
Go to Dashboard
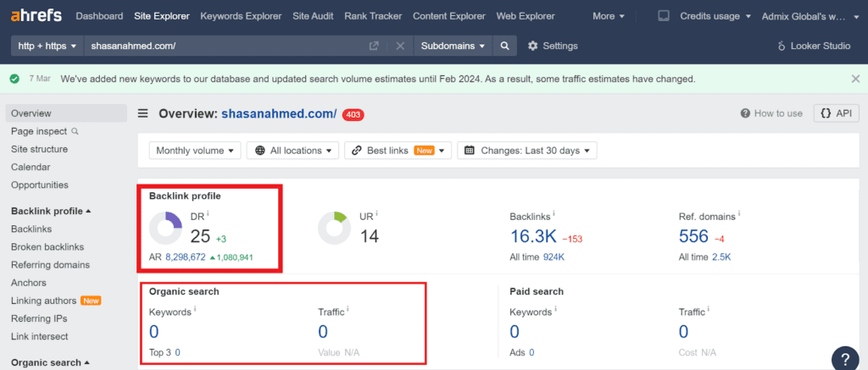click(100, 16)
